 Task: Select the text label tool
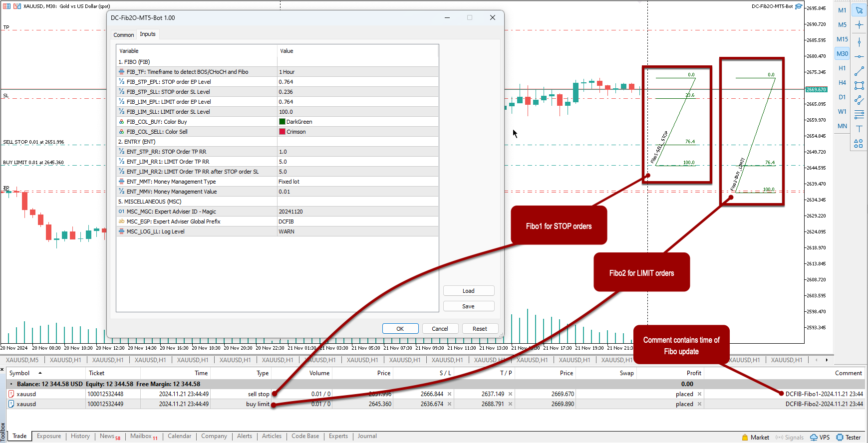tap(859, 129)
